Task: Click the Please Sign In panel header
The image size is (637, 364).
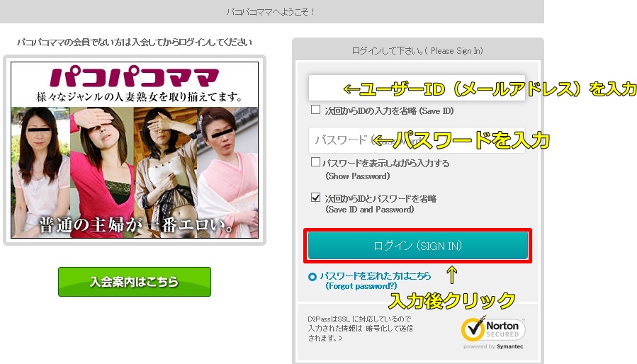Action: (417, 51)
